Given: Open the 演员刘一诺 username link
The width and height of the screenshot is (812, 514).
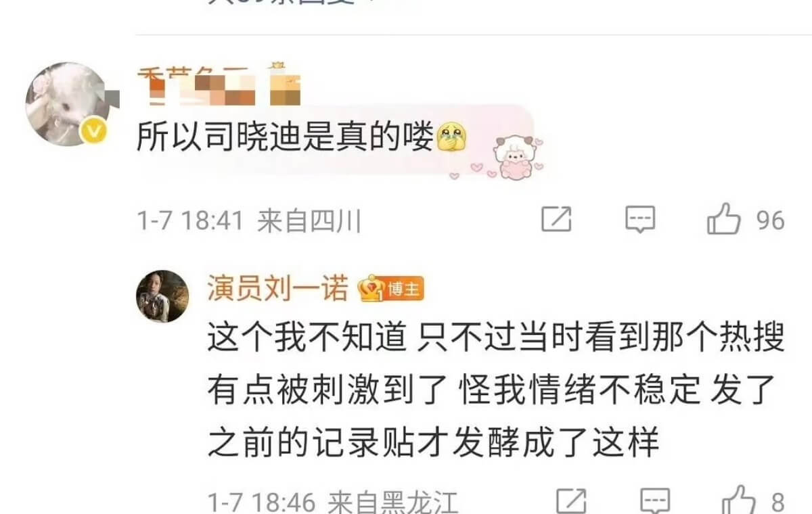Looking at the screenshot, I should (x=277, y=290).
